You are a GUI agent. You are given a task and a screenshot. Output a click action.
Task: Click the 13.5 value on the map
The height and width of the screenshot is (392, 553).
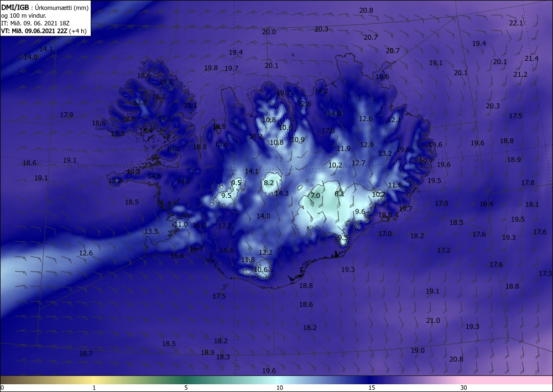[x=151, y=232]
